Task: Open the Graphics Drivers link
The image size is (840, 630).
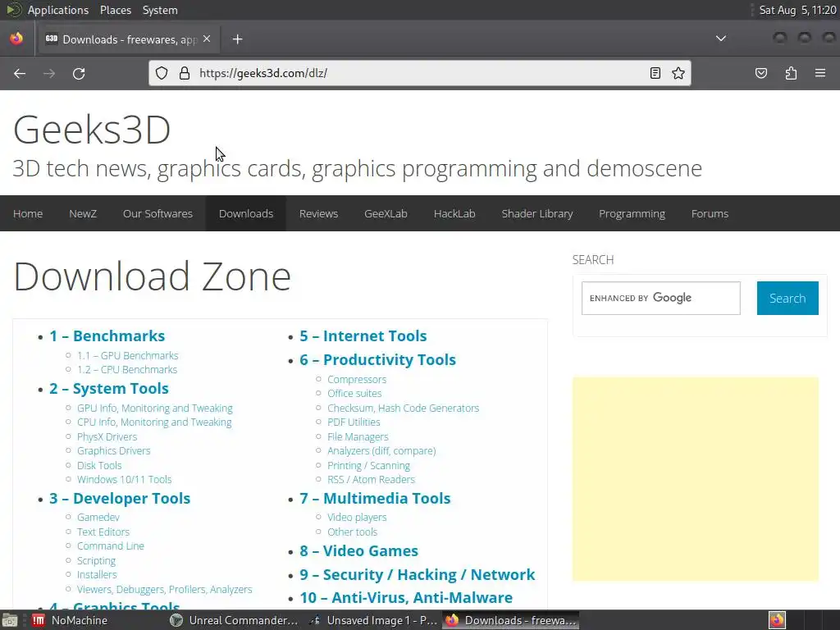Action: 113,451
